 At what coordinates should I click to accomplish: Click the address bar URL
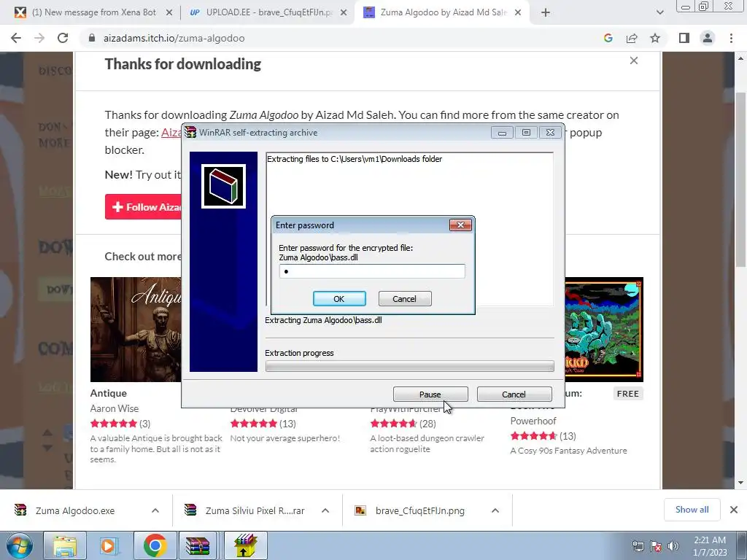pyautogui.click(x=174, y=38)
